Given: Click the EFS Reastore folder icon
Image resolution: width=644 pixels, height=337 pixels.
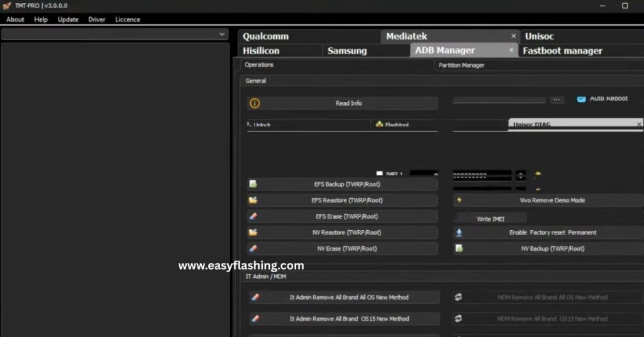Looking at the screenshot, I should pyautogui.click(x=253, y=201).
